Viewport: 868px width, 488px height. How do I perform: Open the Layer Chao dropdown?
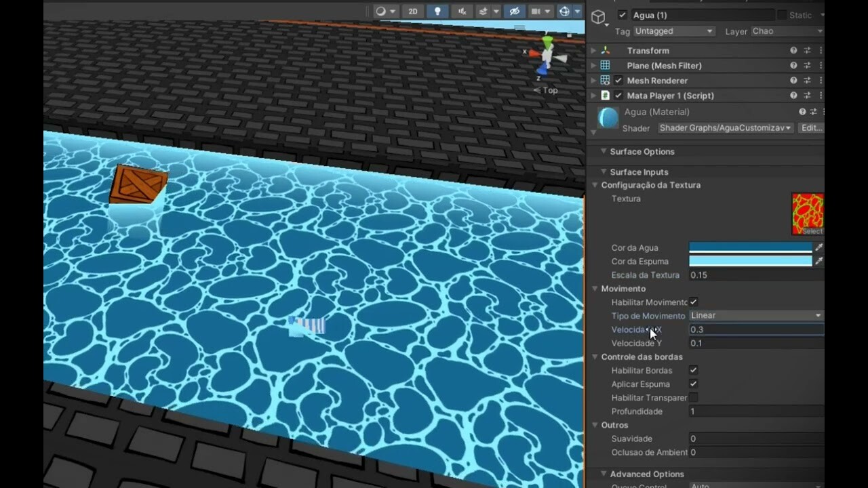click(787, 31)
